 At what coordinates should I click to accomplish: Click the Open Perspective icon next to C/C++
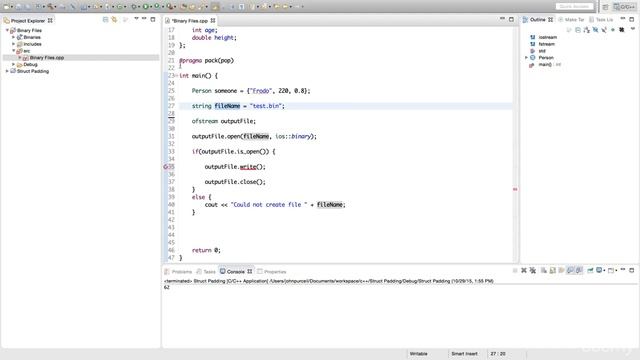(x=606, y=7)
